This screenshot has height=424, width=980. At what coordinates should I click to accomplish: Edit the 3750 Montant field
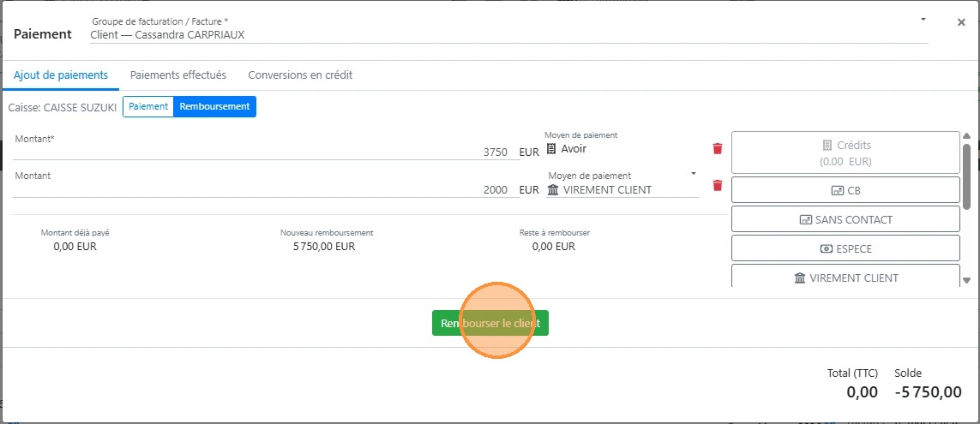point(266,152)
